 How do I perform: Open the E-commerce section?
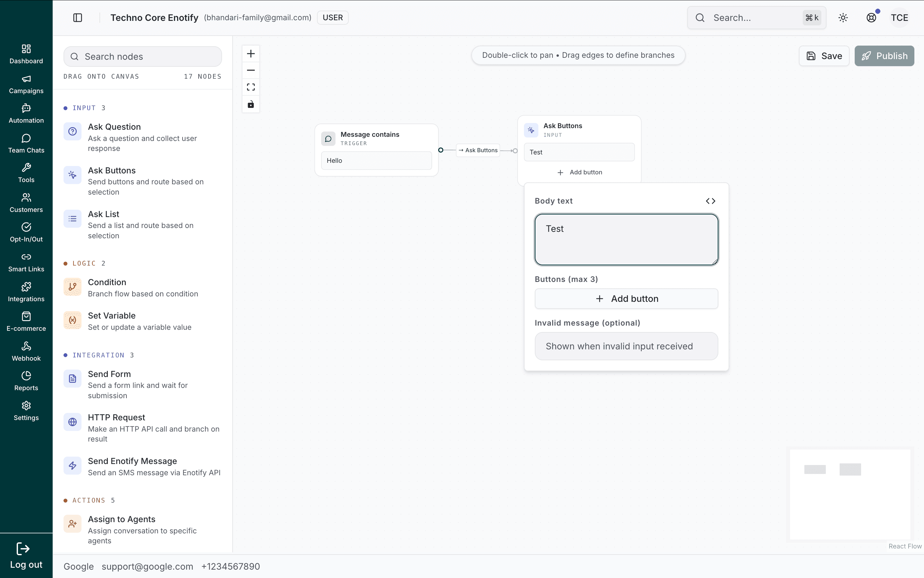[26, 321]
